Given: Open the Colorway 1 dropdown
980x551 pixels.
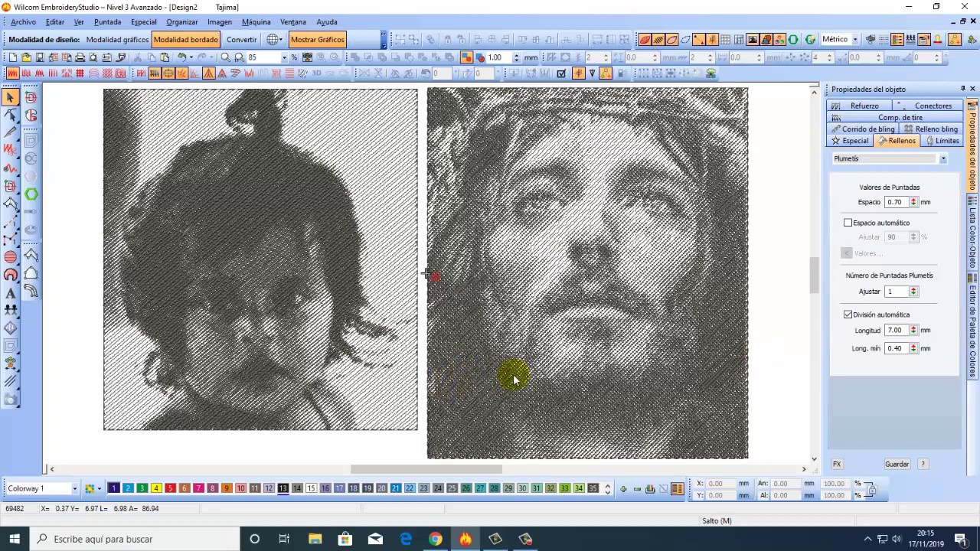Looking at the screenshot, I should point(74,488).
